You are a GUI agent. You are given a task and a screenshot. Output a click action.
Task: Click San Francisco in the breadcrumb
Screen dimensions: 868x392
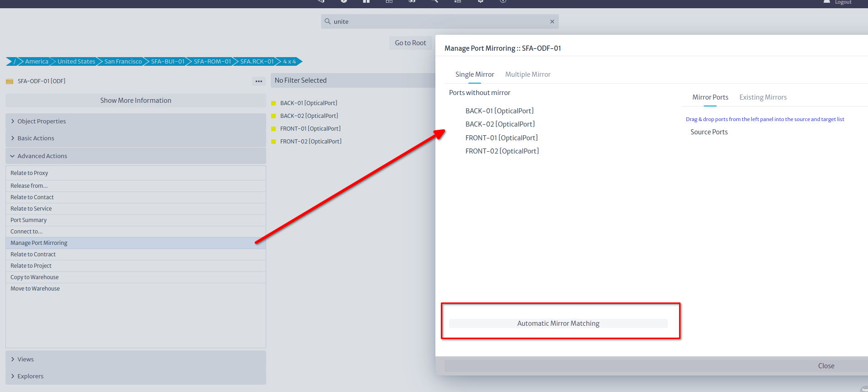click(123, 62)
